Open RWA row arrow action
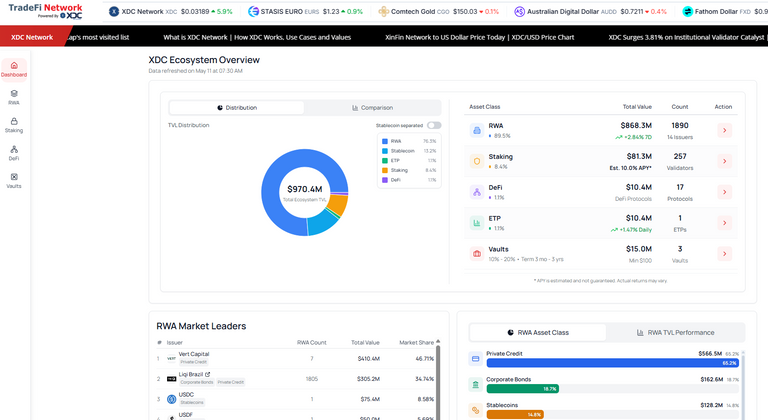Screen dimensions: 768x420 (x=724, y=130)
